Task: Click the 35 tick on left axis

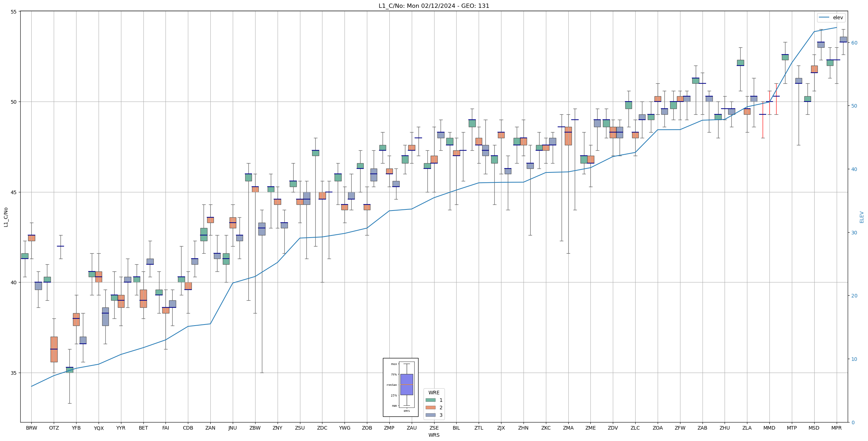Action: pos(14,373)
